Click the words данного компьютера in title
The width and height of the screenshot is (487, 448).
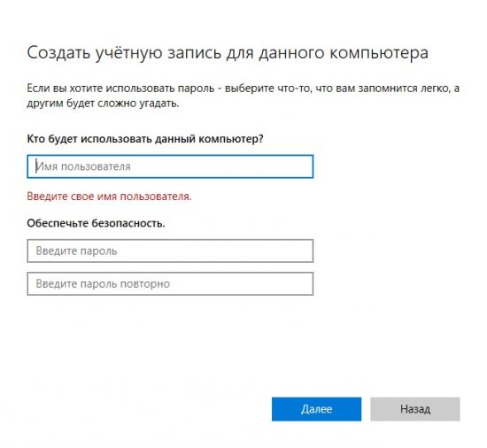(344, 53)
